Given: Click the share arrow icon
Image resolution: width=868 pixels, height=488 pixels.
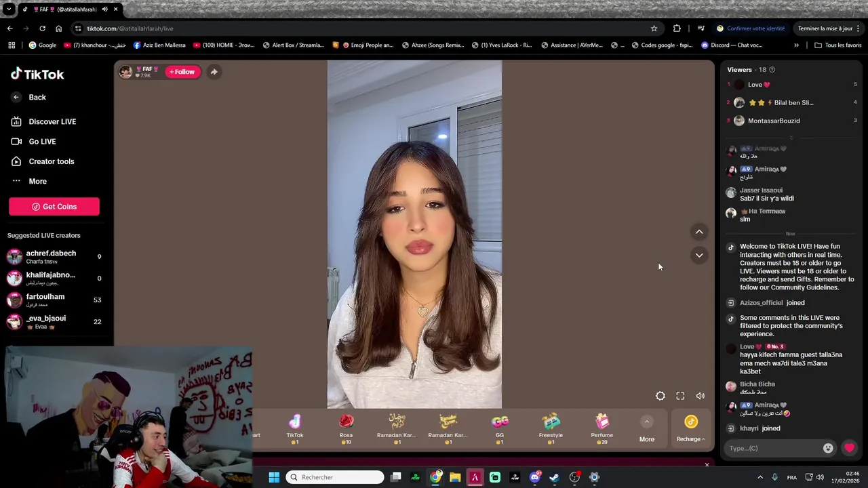Looking at the screenshot, I should tap(214, 72).
